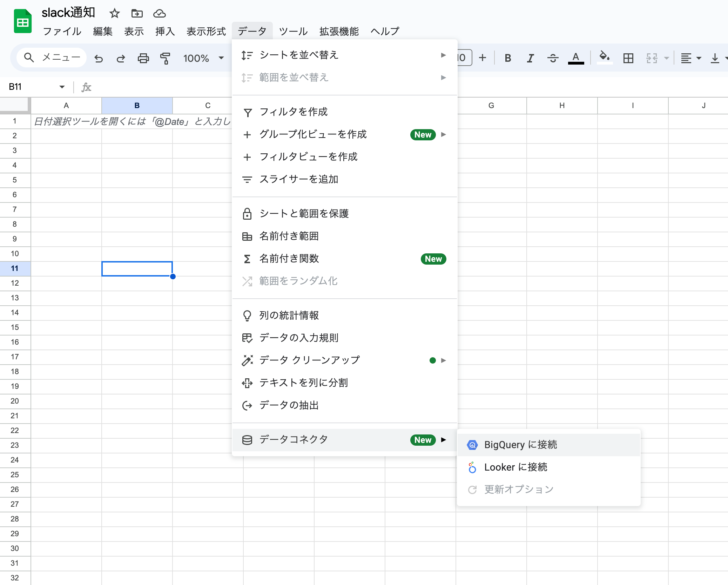Click the Google Sheets home logo
The height and width of the screenshot is (585, 728).
[x=23, y=22]
